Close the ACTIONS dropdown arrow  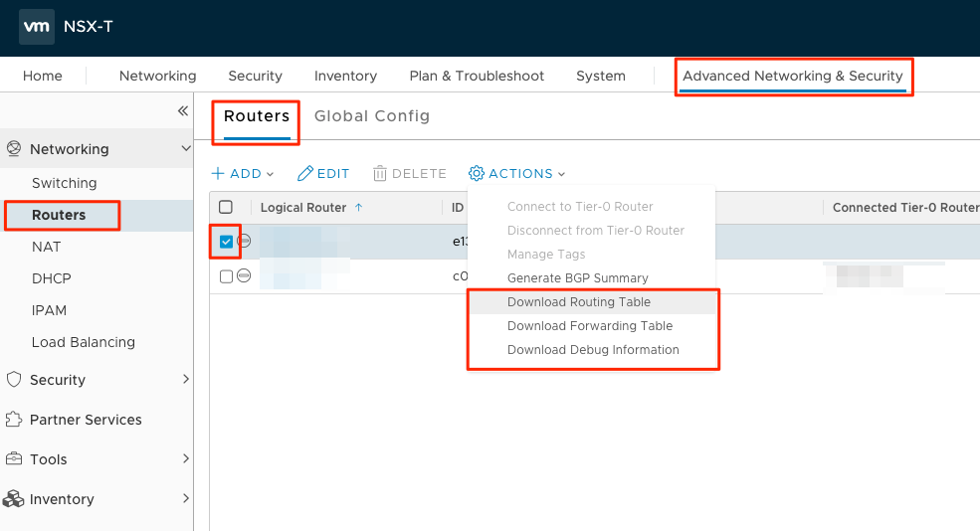pos(561,174)
